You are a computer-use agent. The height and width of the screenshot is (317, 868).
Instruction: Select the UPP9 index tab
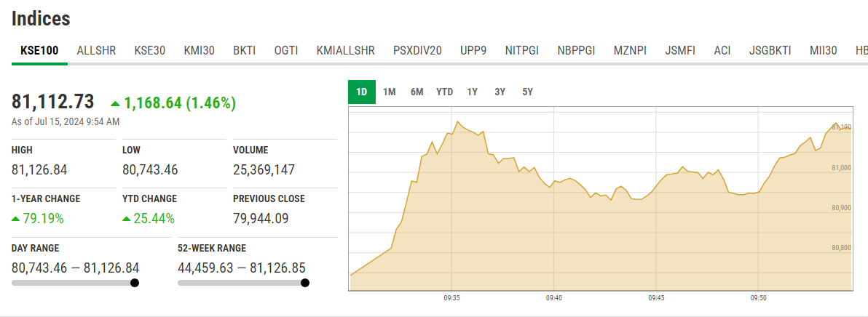point(473,51)
